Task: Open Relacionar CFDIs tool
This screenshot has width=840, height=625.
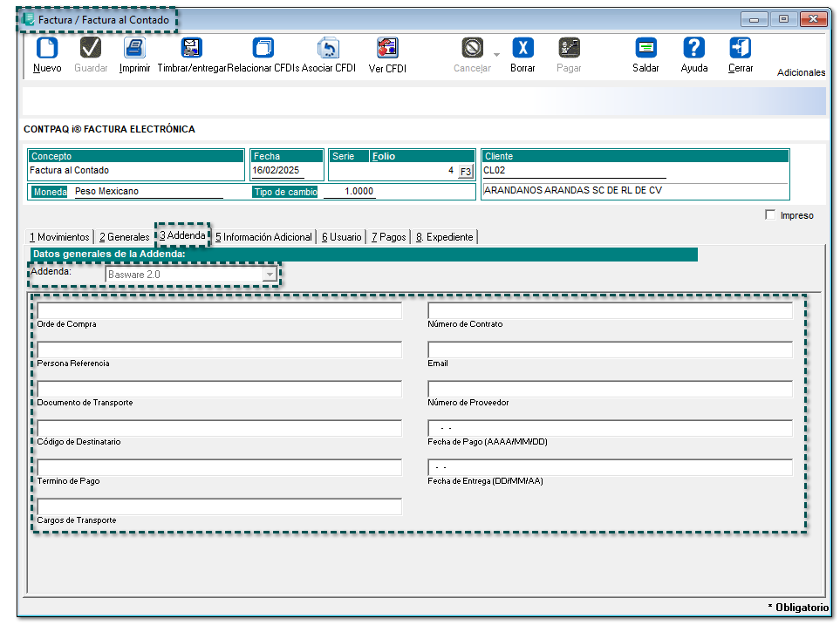Action: [x=263, y=48]
